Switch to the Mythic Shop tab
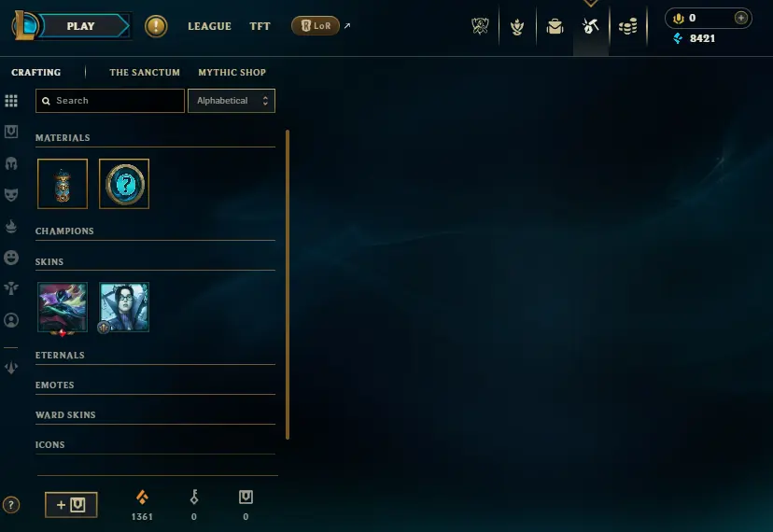Image resolution: width=773 pixels, height=532 pixels. coord(232,73)
